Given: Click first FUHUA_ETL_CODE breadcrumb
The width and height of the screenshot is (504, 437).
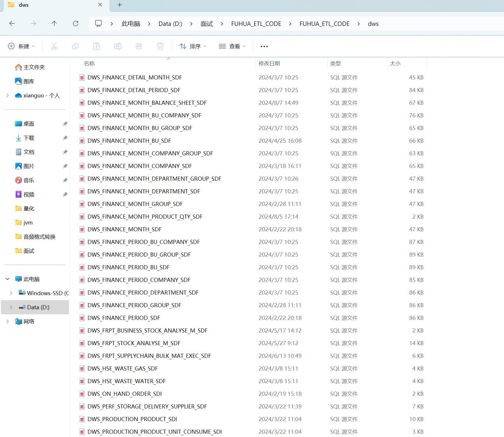Looking at the screenshot, I should tap(256, 24).
